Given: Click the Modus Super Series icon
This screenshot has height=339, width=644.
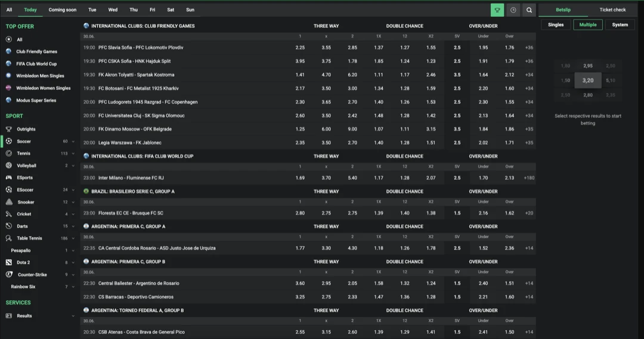Looking at the screenshot, I should pos(8,100).
